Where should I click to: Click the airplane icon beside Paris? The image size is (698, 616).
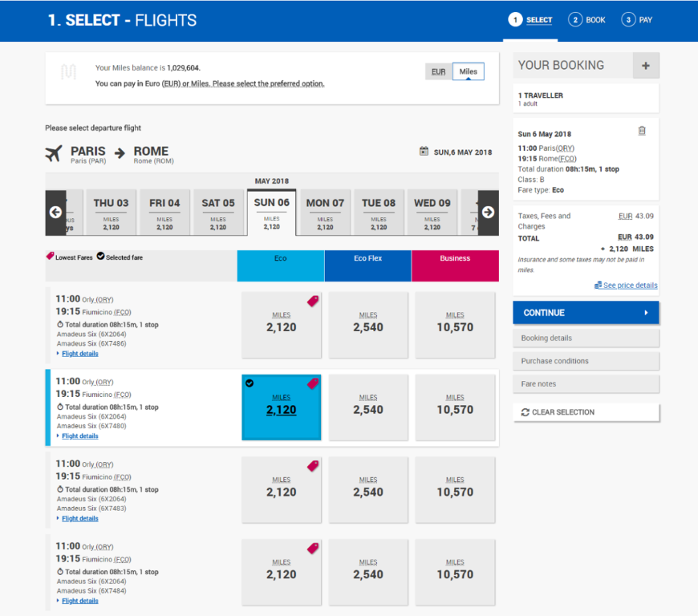54,153
